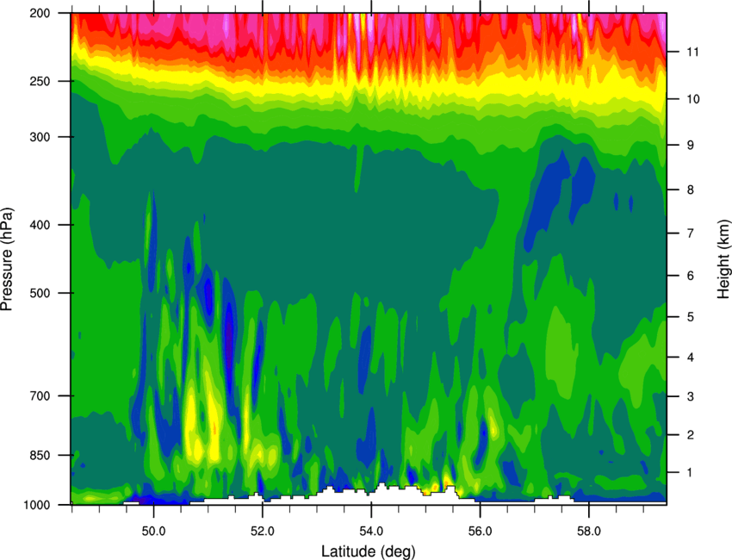Click the Height (km) axis title
Screen dimensions: 732x560
click(723, 259)
